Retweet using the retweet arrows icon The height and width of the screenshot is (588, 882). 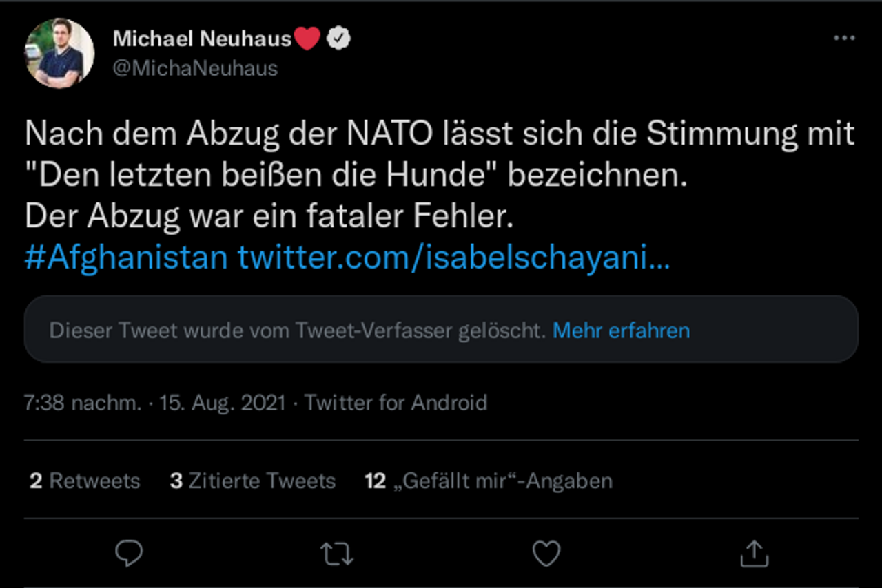[337, 553]
